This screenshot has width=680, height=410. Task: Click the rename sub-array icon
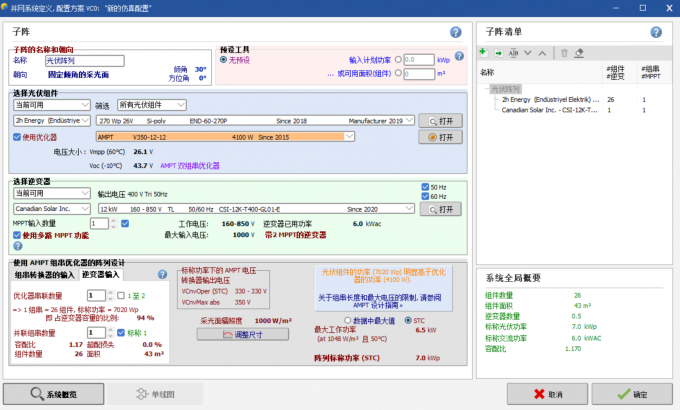[513, 53]
